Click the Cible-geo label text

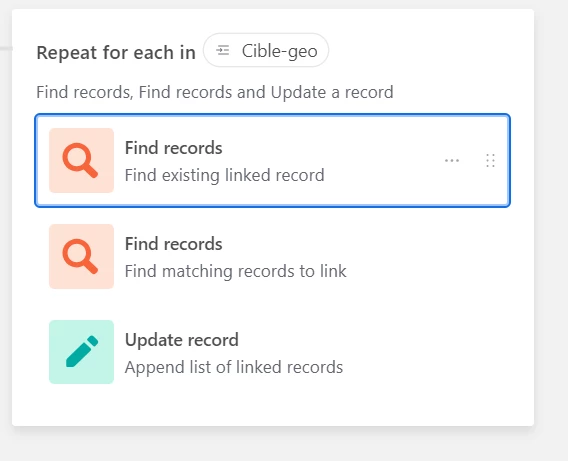click(x=280, y=51)
